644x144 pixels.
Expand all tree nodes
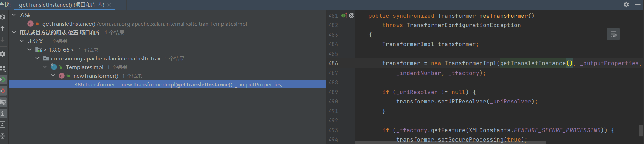(2, 125)
